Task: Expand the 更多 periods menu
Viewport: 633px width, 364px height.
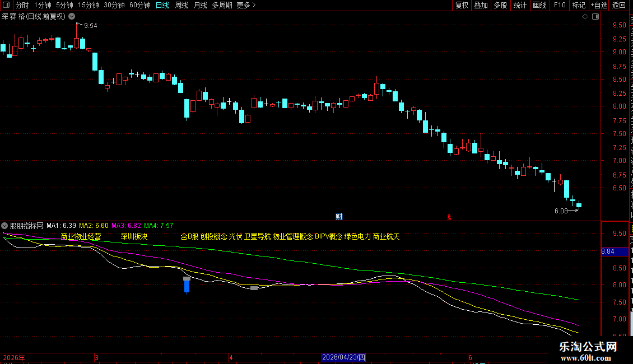Action: 246,5
